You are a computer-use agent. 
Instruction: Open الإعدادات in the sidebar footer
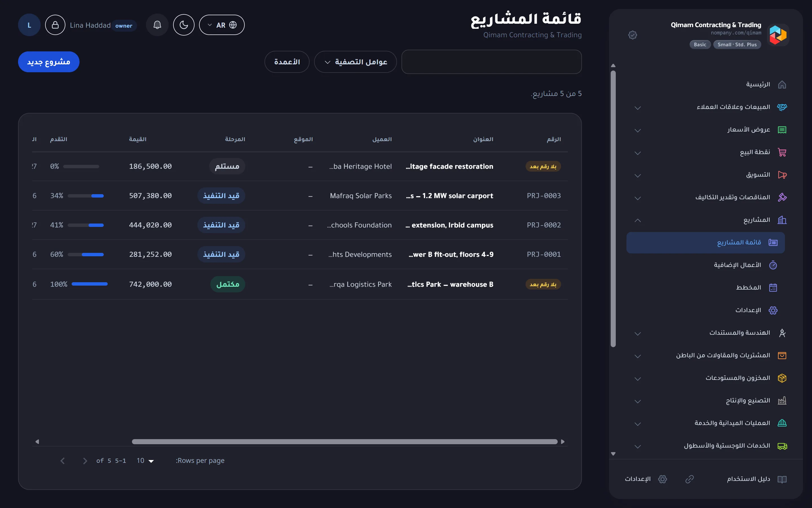pyautogui.click(x=646, y=479)
